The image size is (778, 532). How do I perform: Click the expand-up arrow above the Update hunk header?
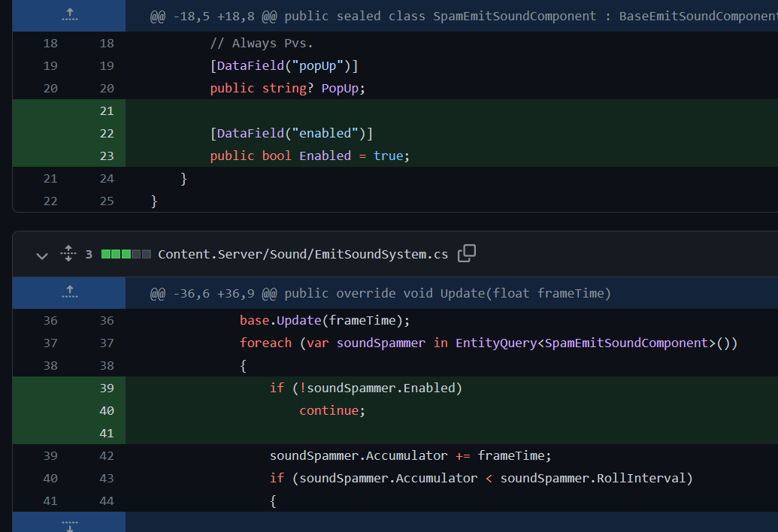(68, 292)
